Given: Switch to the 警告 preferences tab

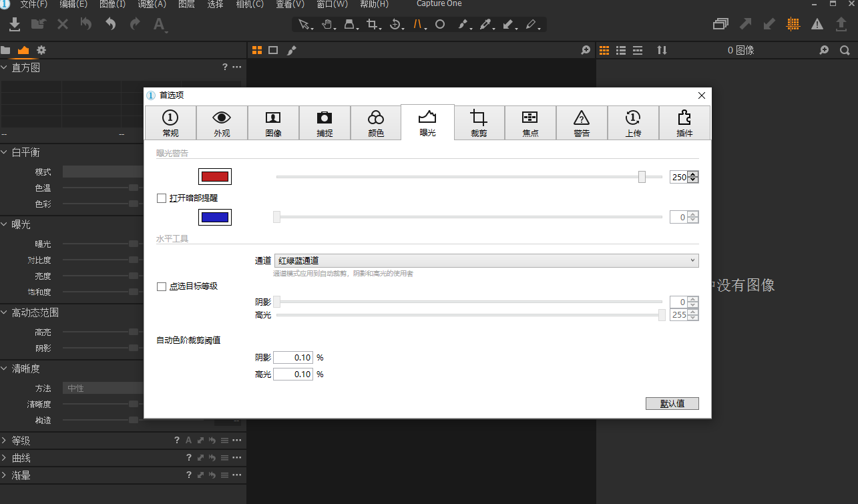Looking at the screenshot, I should coord(582,123).
